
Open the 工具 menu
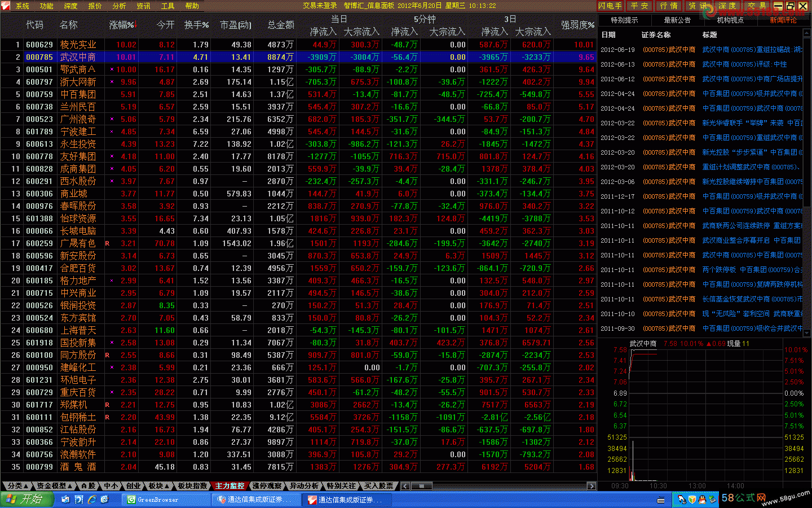point(168,6)
